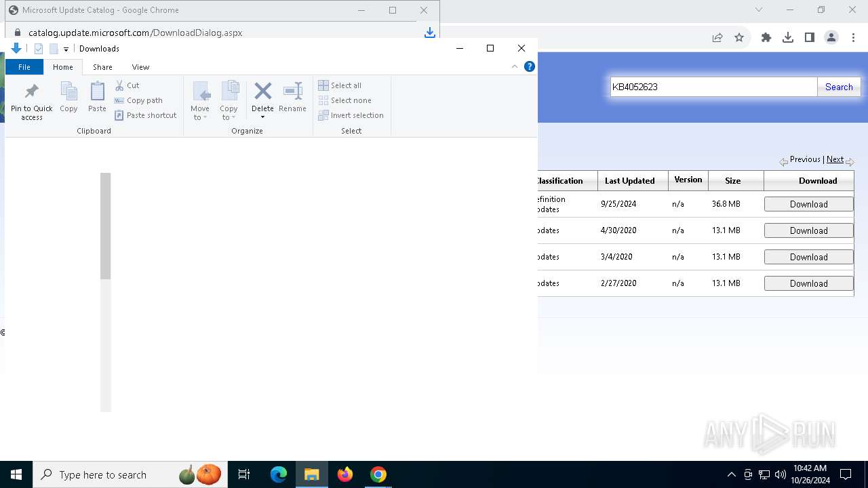The image size is (868, 488).
Task: Click Select all in ribbon
Action: [x=340, y=85]
